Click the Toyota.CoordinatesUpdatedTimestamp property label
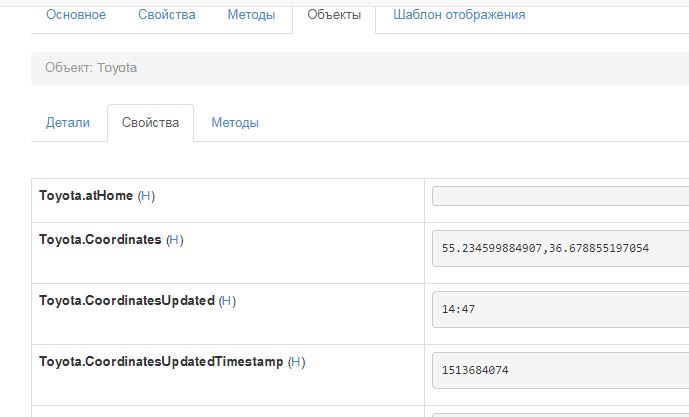The height and width of the screenshot is (417, 689). coord(161,362)
